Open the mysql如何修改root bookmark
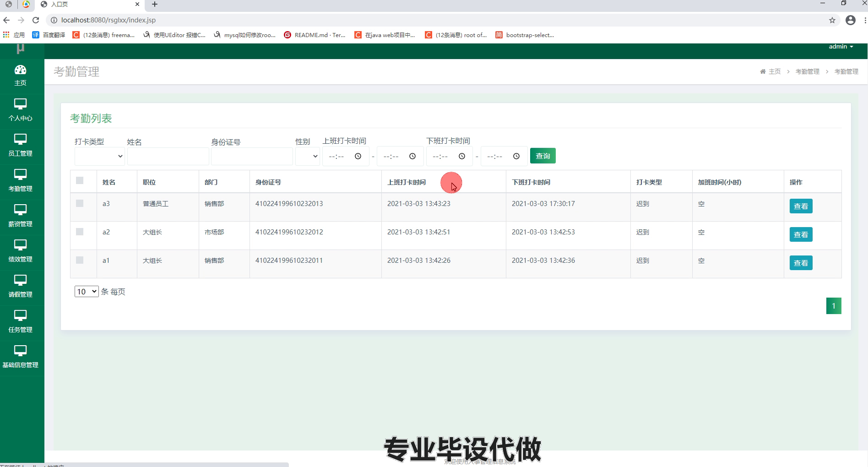This screenshot has width=868, height=467. click(244, 35)
